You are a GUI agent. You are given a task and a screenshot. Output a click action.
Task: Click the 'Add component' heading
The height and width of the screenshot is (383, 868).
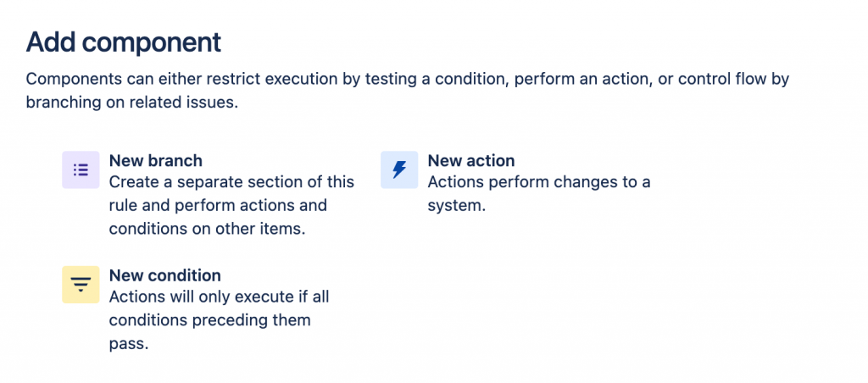(123, 42)
